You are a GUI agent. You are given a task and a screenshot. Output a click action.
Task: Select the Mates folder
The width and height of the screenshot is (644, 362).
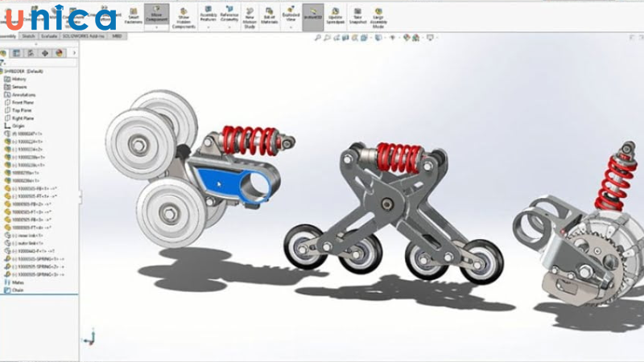click(14, 282)
